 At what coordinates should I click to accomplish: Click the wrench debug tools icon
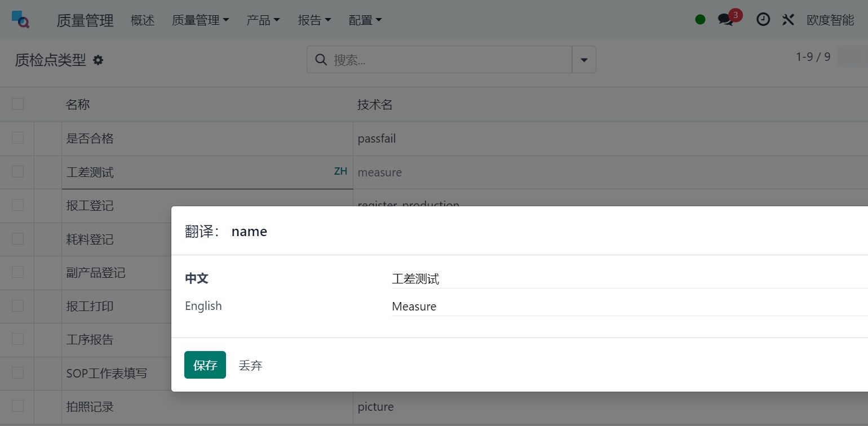[x=788, y=20]
